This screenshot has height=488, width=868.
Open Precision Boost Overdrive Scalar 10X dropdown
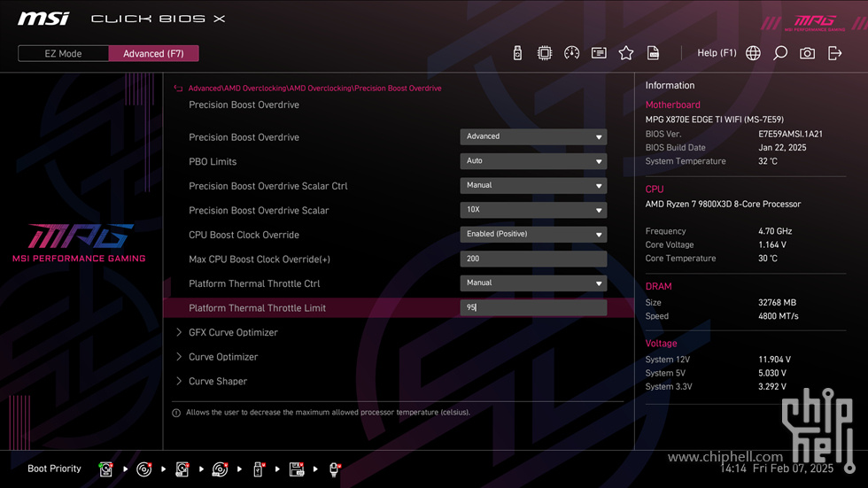tap(533, 210)
